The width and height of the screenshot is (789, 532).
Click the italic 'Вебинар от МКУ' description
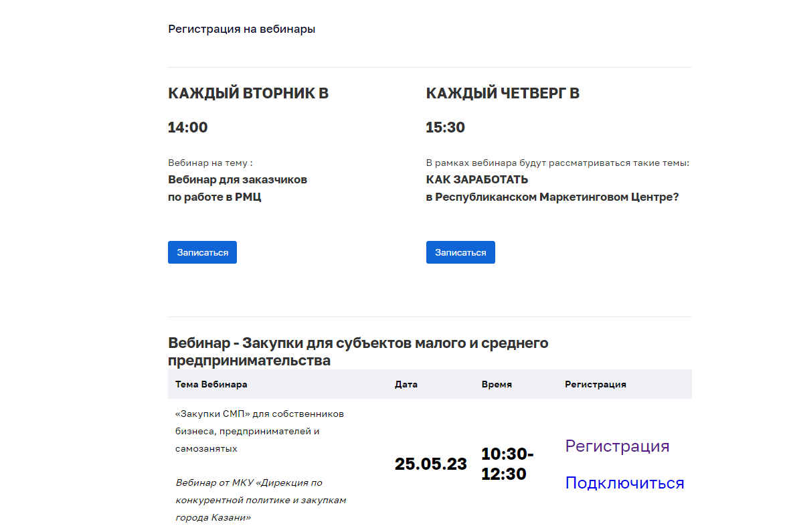click(x=261, y=500)
